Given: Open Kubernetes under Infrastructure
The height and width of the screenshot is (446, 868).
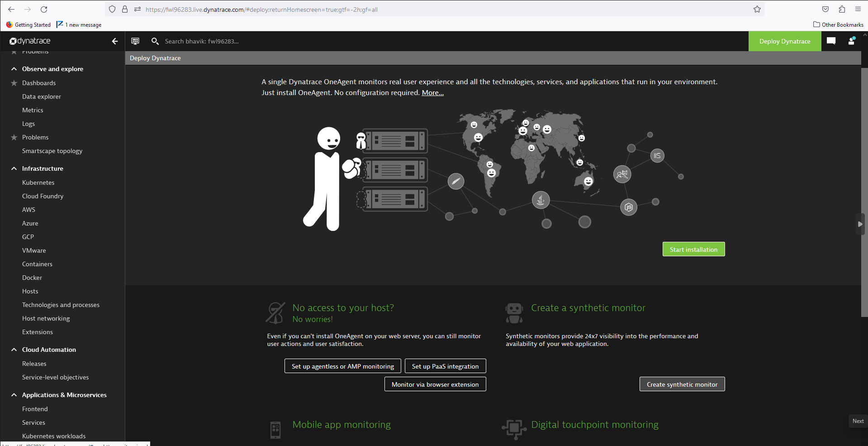Looking at the screenshot, I should 38,182.
